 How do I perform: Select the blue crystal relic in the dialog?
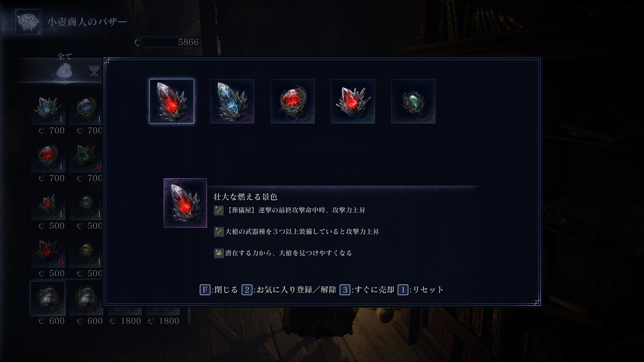(x=232, y=101)
